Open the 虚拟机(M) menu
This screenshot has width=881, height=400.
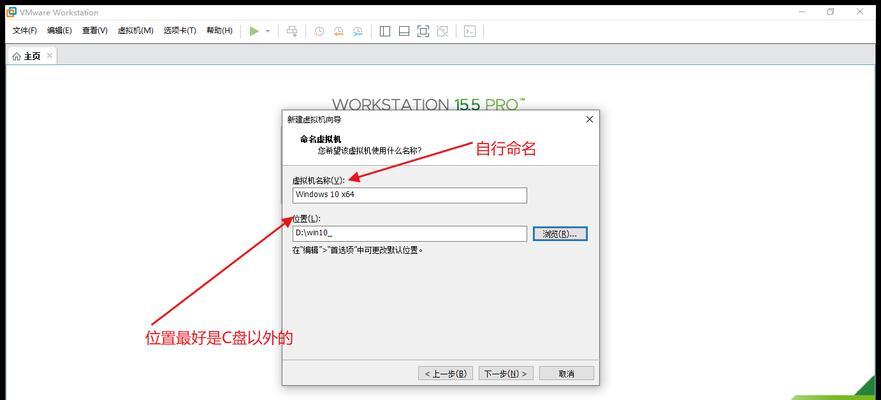click(135, 31)
